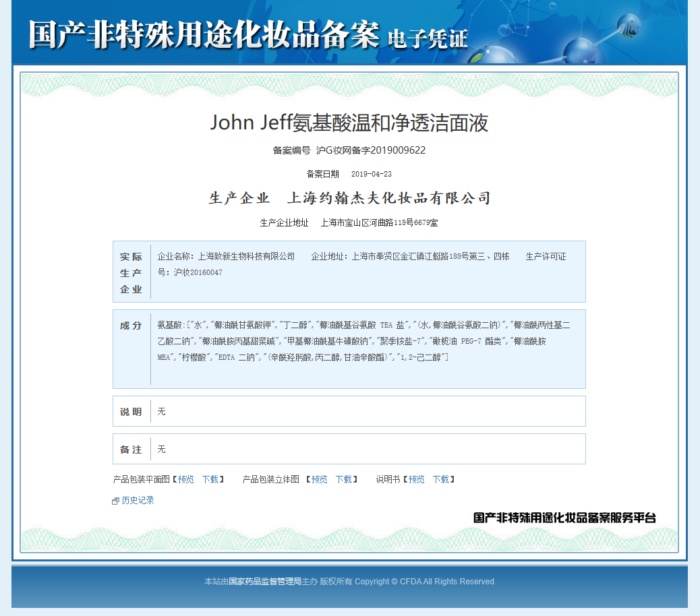Click the 国家药品监督管理局 footer text
The width and height of the screenshot is (700, 616).
(x=265, y=582)
